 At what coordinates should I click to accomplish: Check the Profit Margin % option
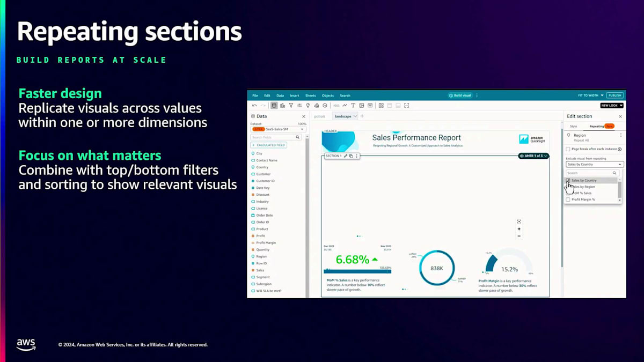(568, 200)
